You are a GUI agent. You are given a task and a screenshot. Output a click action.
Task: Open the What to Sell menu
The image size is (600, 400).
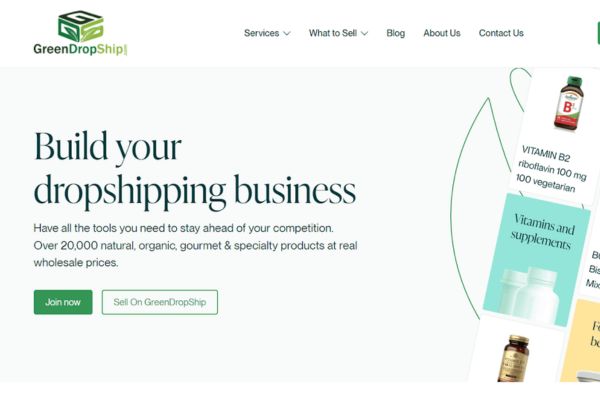[x=333, y=33]
